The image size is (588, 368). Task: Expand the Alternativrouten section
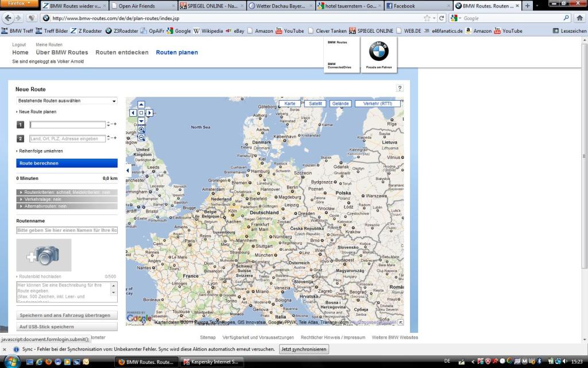point(67,206)
